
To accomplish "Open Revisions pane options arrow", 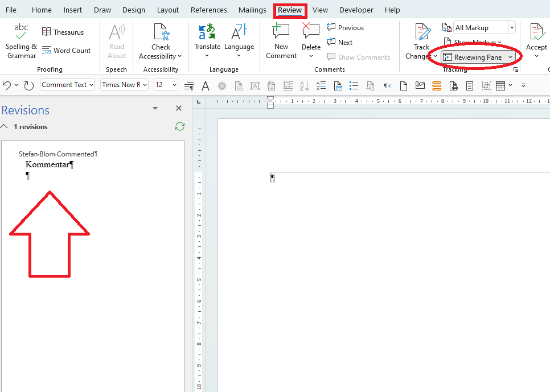I will tap(155, 108).
